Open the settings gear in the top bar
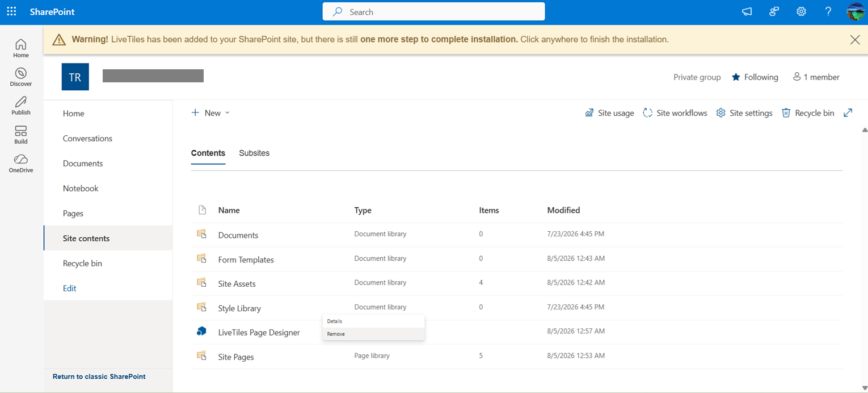 (801, 11)
